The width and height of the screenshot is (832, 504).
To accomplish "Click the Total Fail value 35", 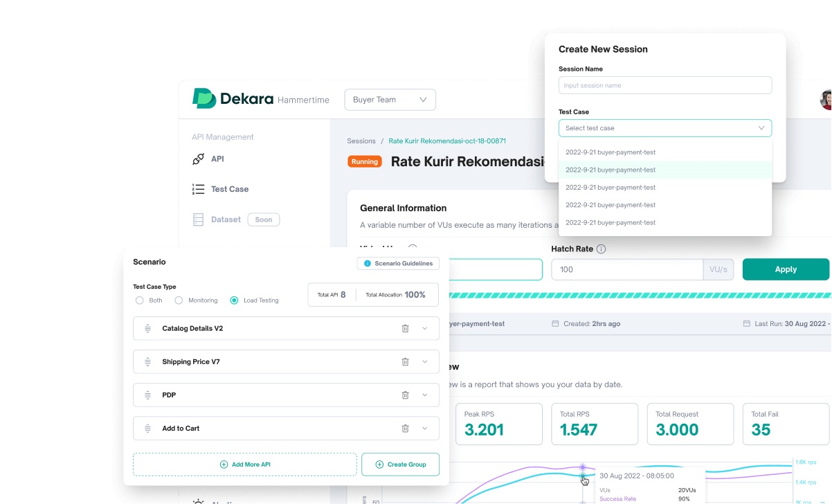I will (761, 430).
